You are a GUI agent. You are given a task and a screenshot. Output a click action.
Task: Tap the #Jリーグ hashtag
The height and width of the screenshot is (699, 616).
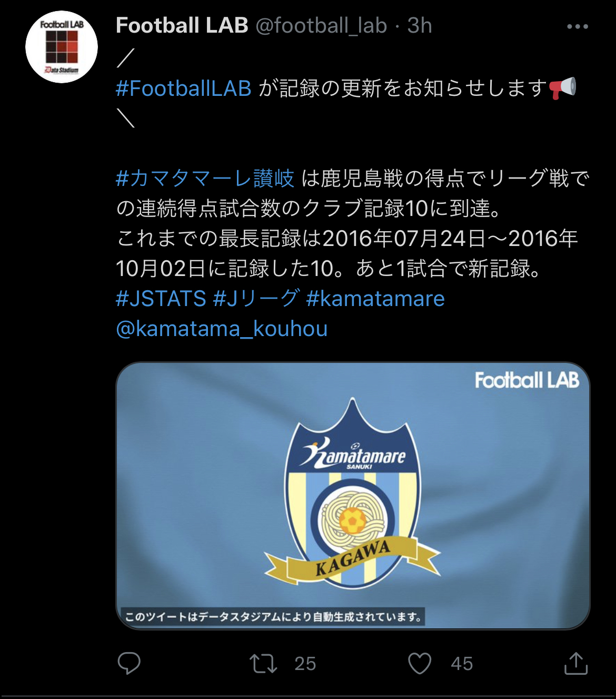point(256,299)
